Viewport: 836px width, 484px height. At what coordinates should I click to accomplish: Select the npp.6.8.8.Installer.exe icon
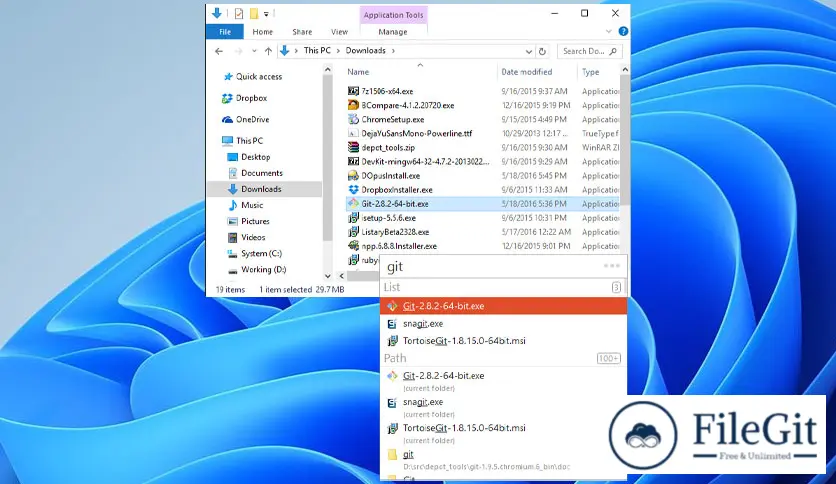[353, 246]
